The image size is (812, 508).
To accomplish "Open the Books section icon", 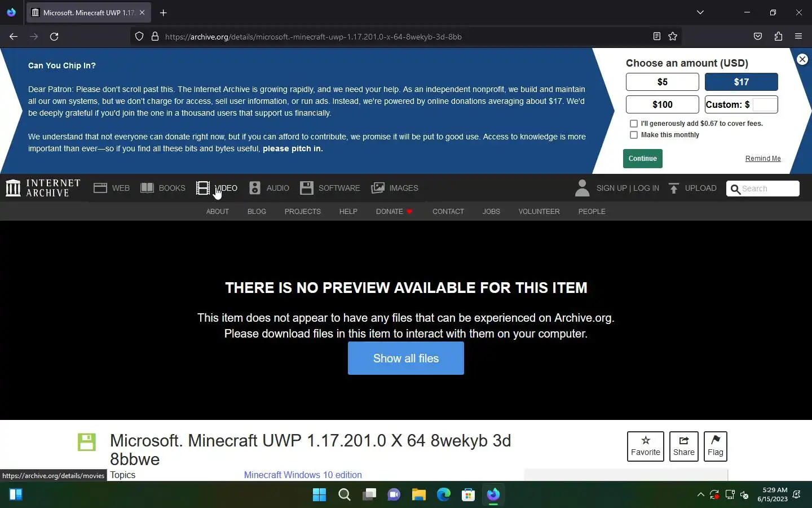I will [147, 188].
